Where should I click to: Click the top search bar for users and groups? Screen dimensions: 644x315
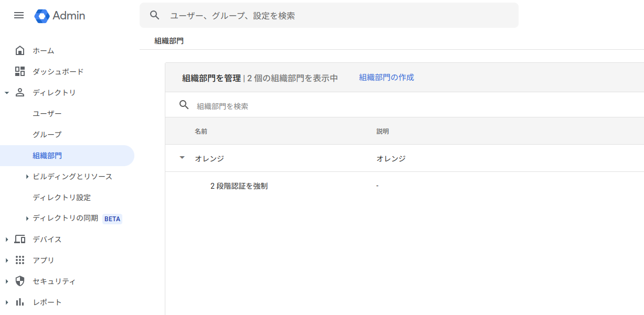(336, 16)
